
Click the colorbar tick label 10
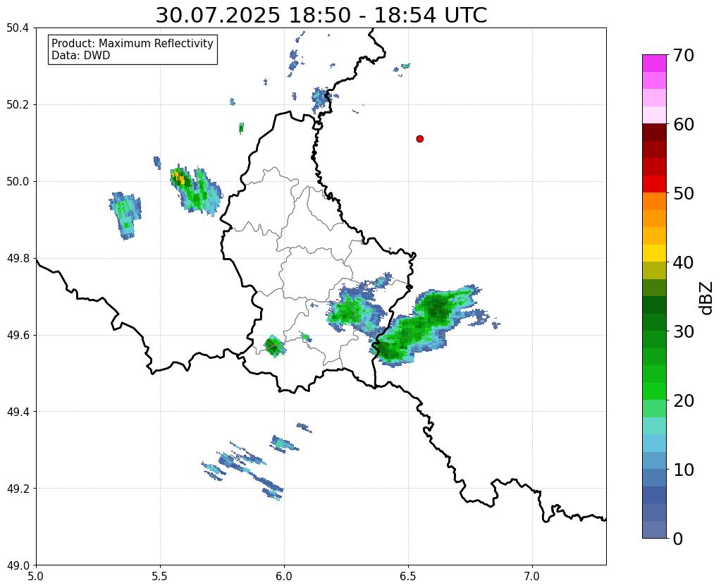[x=683, y=470]
